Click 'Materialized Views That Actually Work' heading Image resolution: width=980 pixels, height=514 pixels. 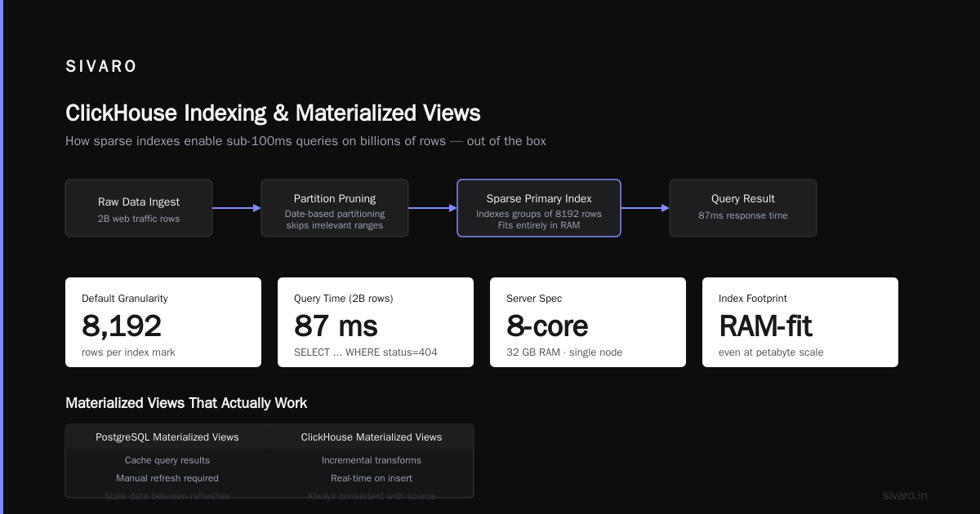[186, 403]
